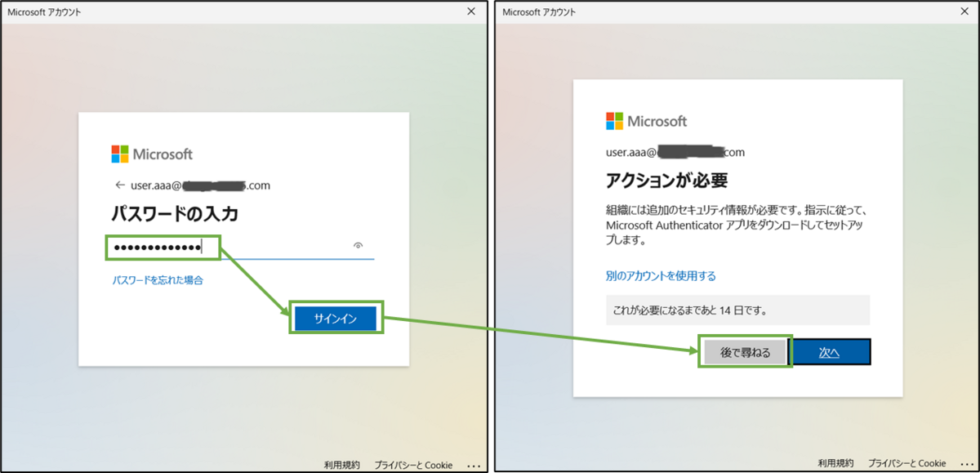
Task: Click the Microsoft logo in the password dialog
Action: coord(152,154)
